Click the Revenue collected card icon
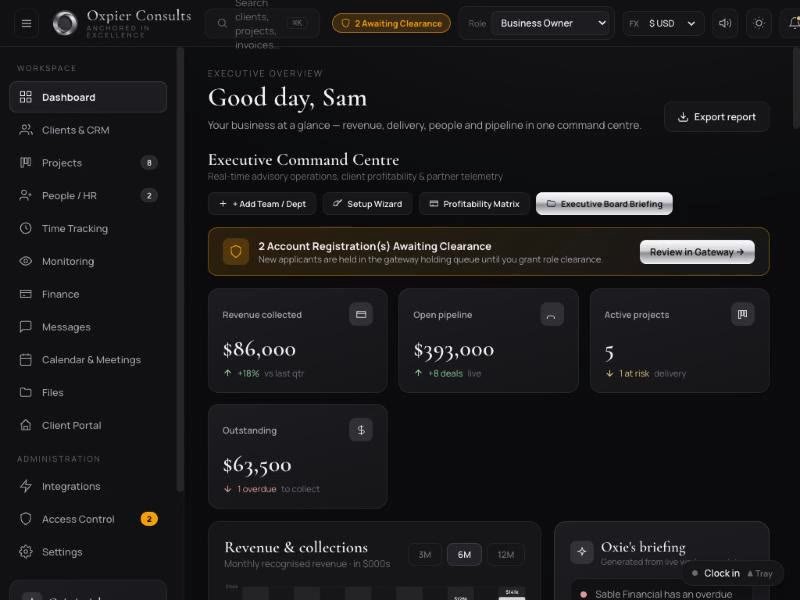800x600 pixels. 361,314
